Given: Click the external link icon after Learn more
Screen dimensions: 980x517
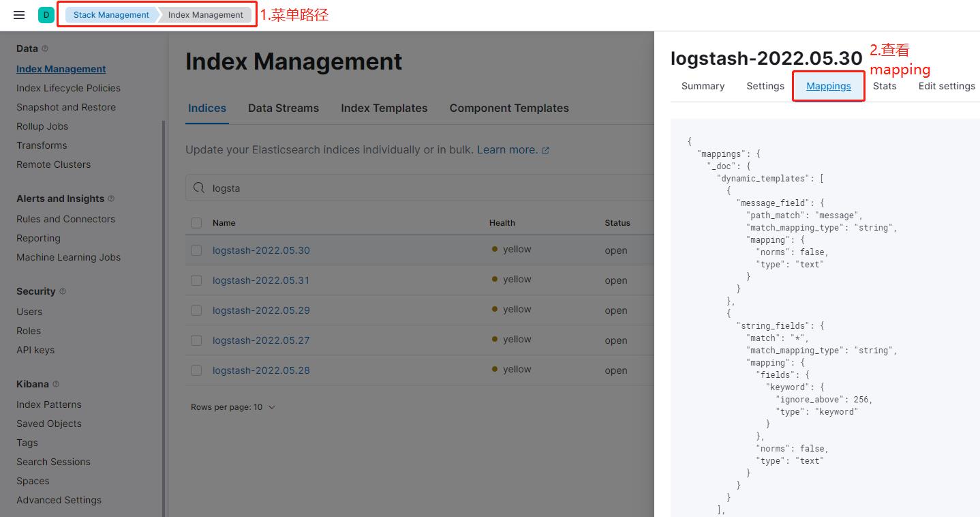Looking at the screenshot, I should click(545, 151).
